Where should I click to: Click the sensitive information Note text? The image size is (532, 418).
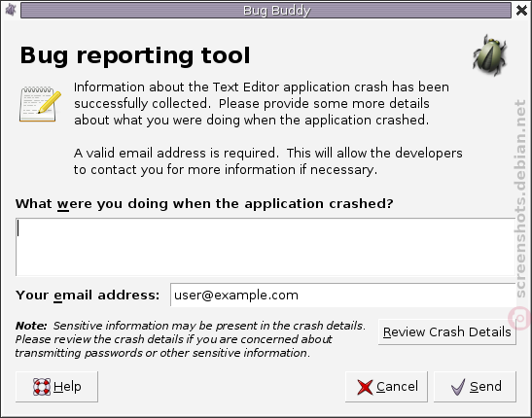[191, 339]
